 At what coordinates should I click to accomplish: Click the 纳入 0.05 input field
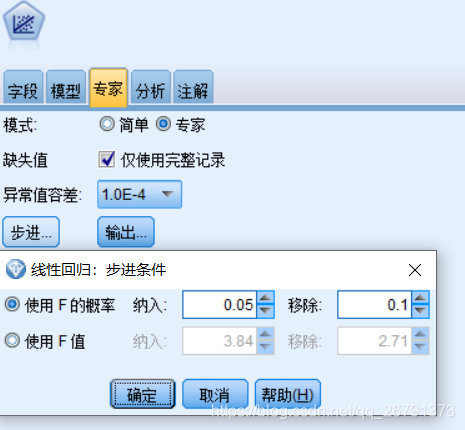(219, 305)
